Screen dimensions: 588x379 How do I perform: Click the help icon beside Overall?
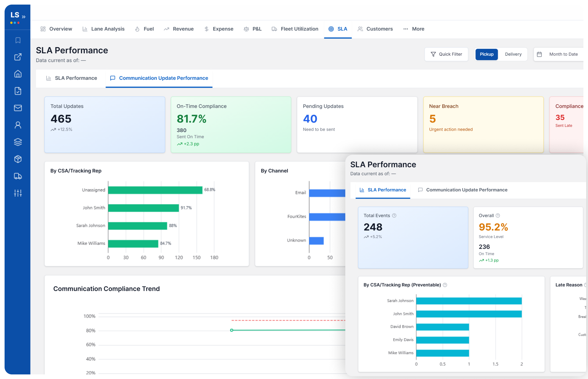[498, 215]
